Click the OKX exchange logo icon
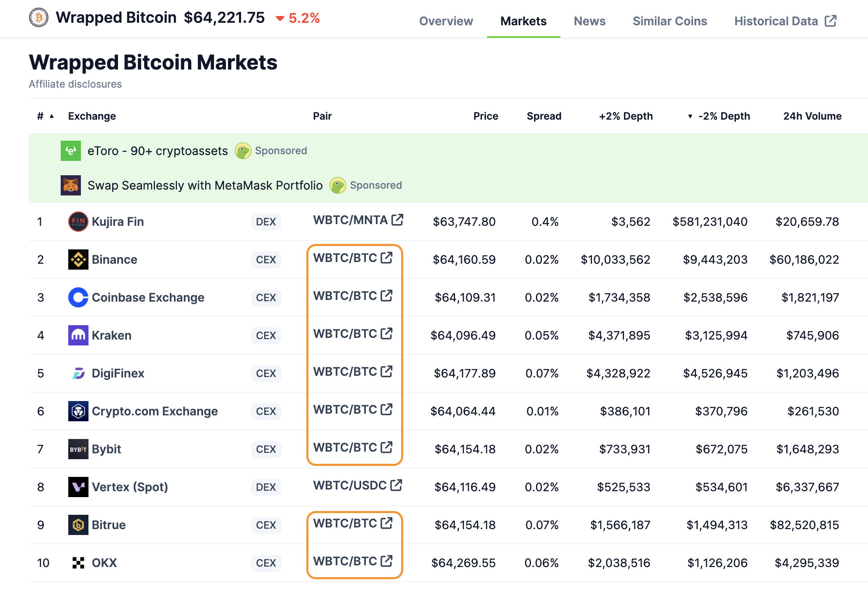Image resolution: width=868 pixels, height=594 pixels. [78, 563]
